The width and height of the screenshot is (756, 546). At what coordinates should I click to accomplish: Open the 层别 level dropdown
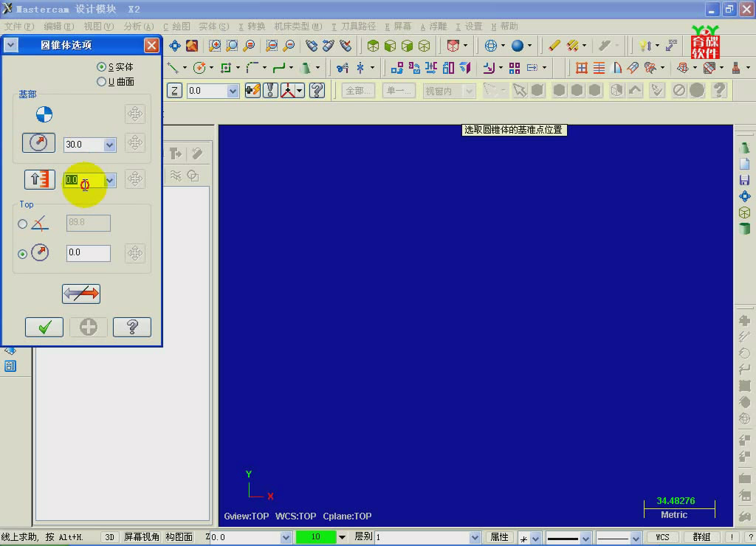pyautogui.click(x=475, y=537)
